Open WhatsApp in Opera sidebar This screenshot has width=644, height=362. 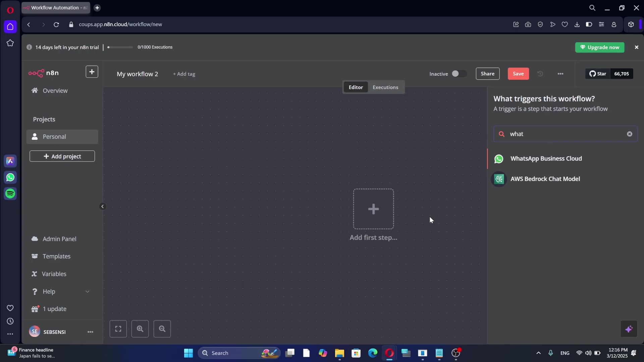(10, 177)
